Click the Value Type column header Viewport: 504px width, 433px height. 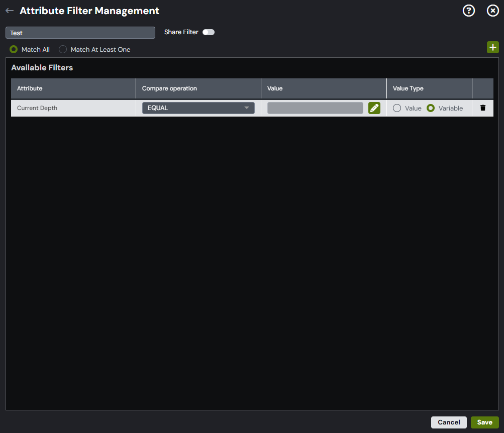coord(429,88)
